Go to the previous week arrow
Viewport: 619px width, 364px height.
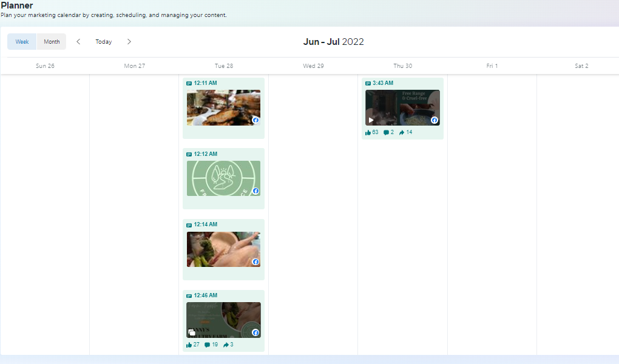tap(78, 41)
